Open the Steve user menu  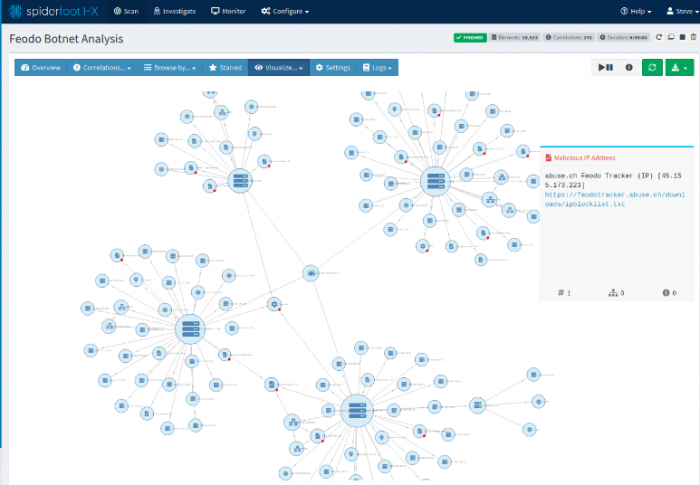point(682,11)
